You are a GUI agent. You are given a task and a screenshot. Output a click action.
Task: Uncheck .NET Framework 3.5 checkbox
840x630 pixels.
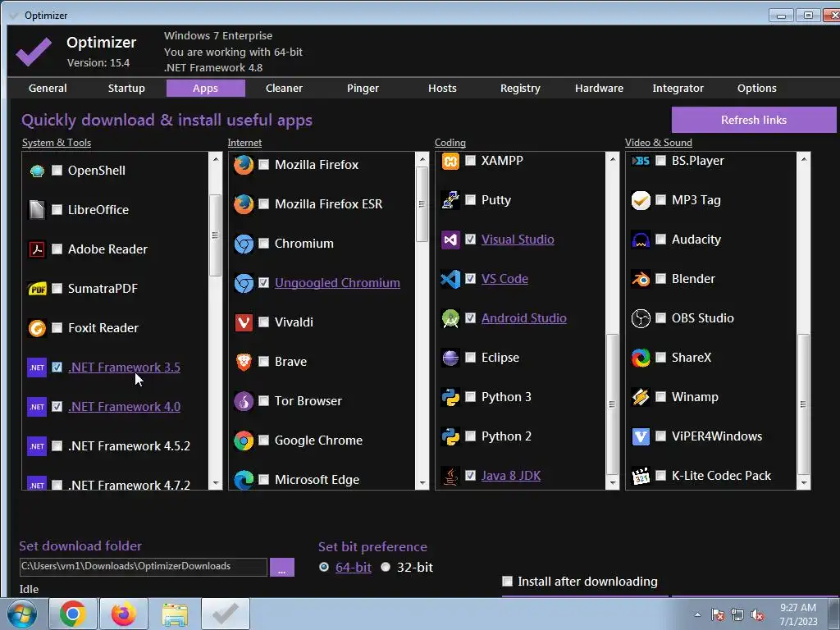(57, 367)
